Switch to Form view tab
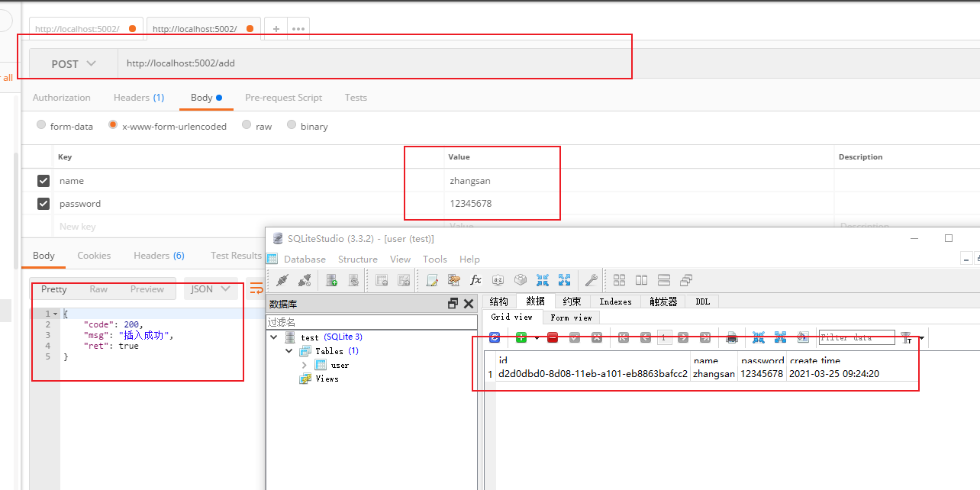This screenshot has width=980, height=490. pyautogui.click(x=571, y=318)
